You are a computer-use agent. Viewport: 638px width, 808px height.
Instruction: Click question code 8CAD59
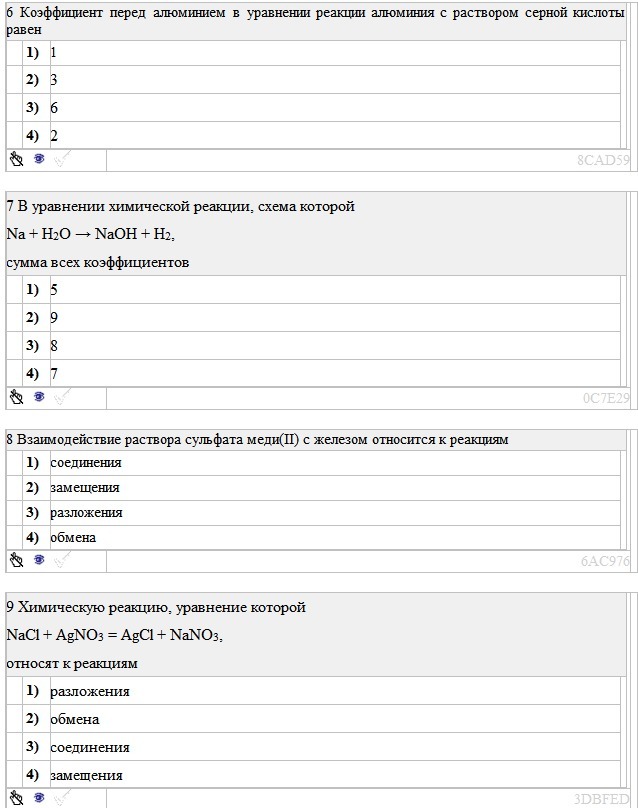pyautogui.click(x=603, y=160)
